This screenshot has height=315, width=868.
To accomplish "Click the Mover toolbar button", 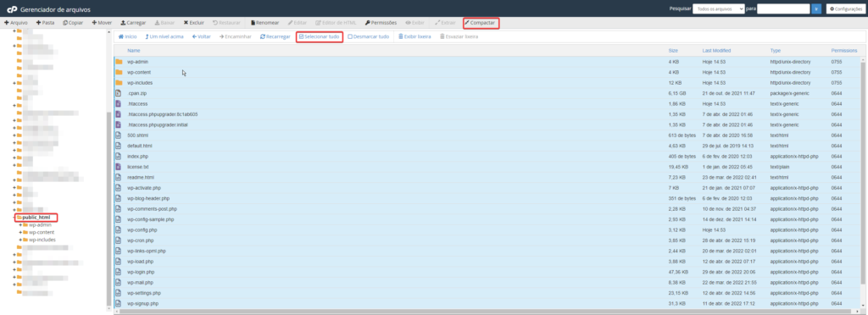I will coord(102,23).
